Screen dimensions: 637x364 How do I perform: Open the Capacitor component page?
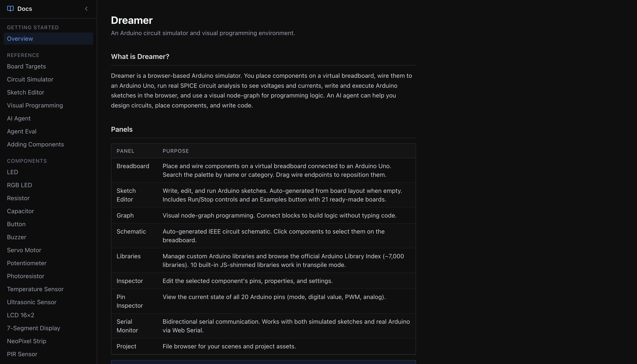pyautogui.click(x=21, y=211)
